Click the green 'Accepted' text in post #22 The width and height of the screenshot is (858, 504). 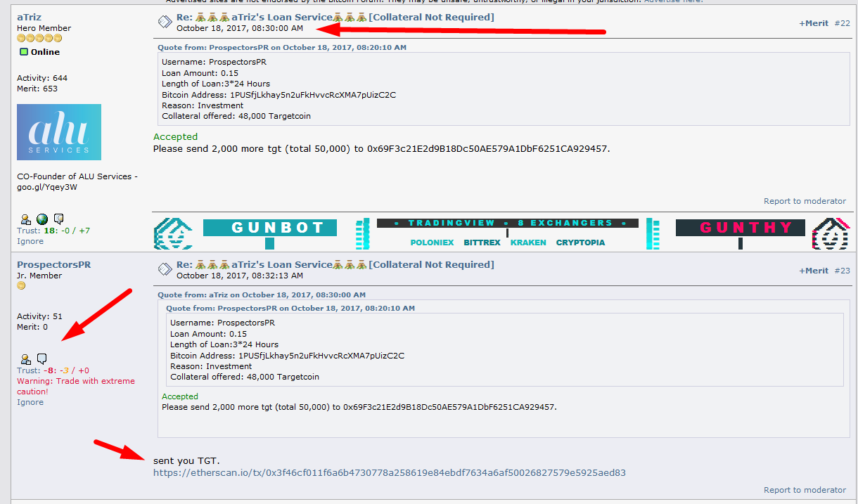(175, 137)
